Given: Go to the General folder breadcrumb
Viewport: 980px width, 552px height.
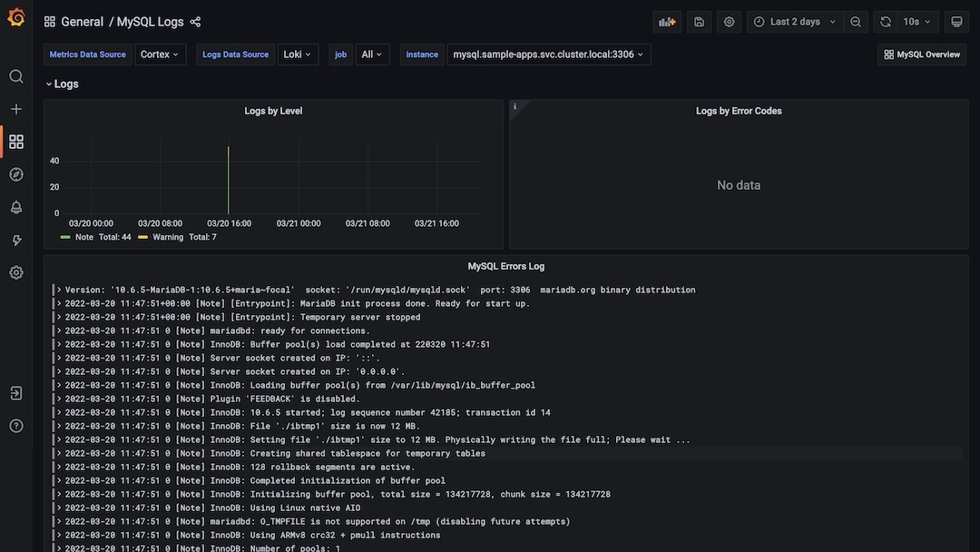Looking at the screenshot, I should click(82, 22).
